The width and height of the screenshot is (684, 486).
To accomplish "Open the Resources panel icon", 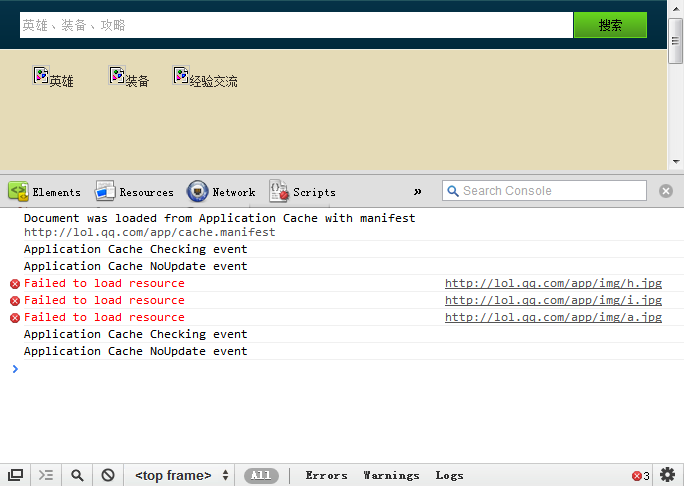I will tap(105, 192).
